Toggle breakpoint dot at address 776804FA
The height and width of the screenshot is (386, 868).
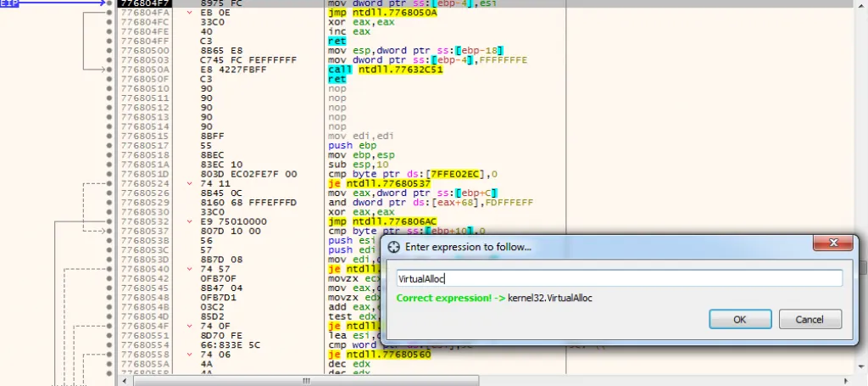coord(109,13)
